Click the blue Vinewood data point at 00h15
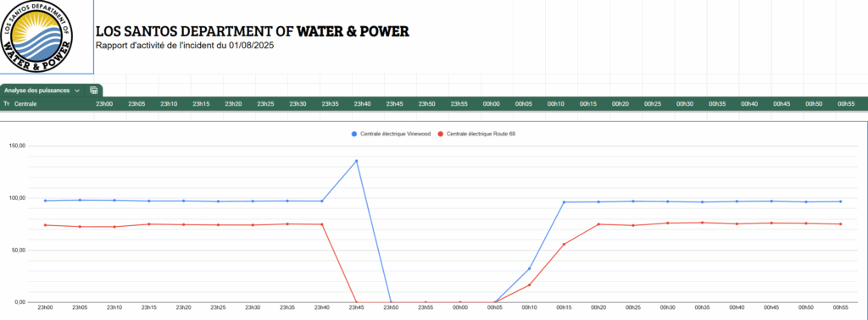868x320 pixels. point(564,202)
